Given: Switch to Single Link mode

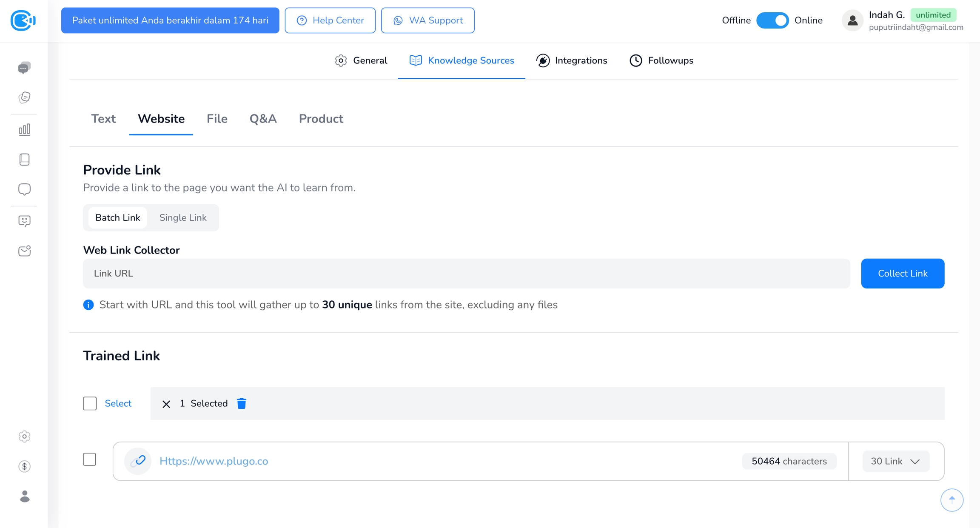Looking at the screenshot, I should (x=183, y=218).
